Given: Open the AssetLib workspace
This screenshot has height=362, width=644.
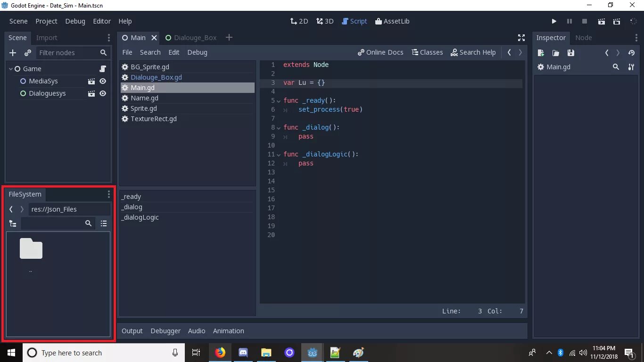Looking at the screenshot, I should pyautogui.click(x=392, y=21).
